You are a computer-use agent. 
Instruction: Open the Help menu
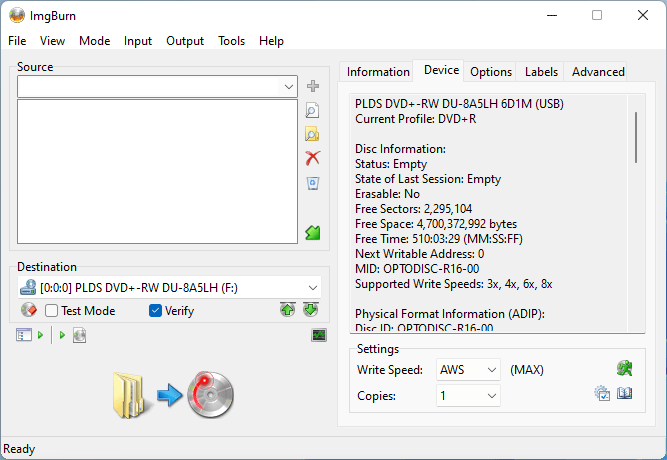[x=271, y=41]
